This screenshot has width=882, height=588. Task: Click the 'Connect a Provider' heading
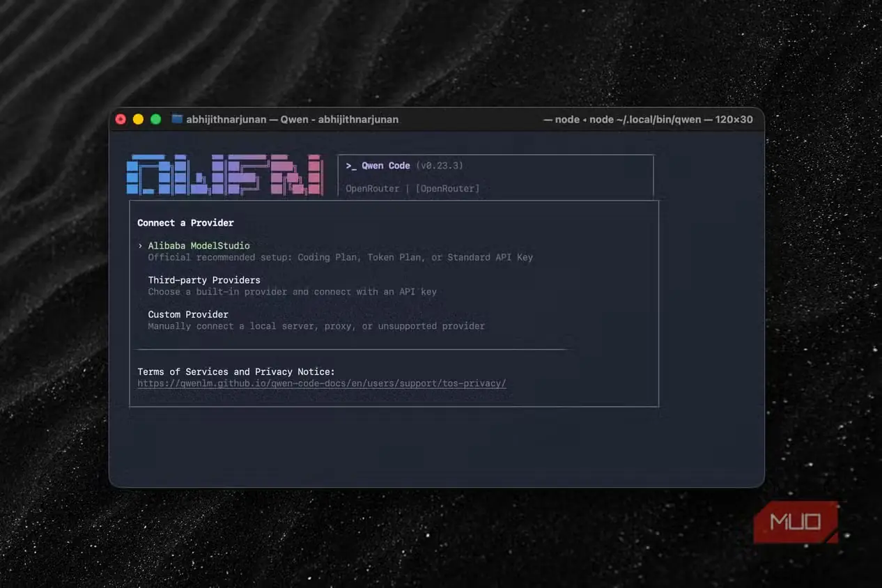pos(185,223)
